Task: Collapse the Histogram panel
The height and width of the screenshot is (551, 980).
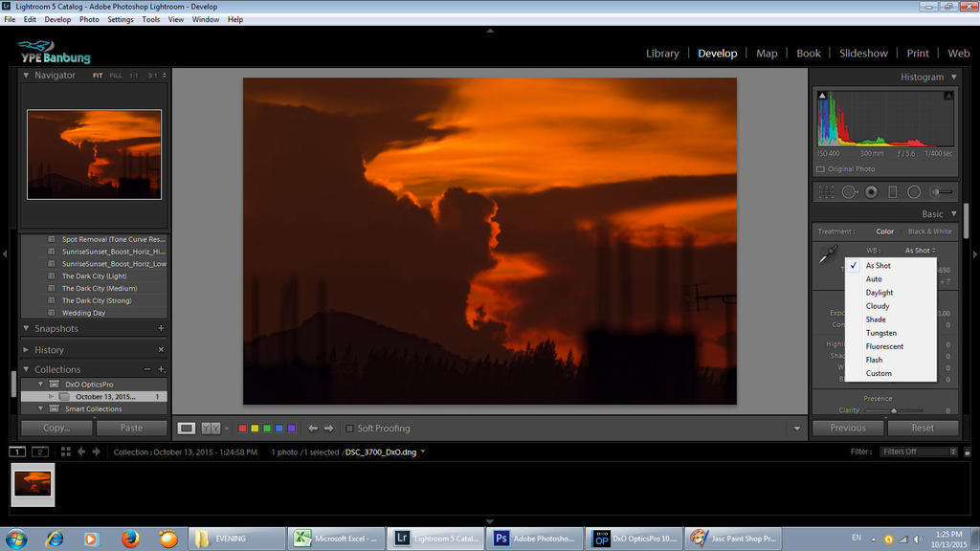Action: pyautogui.click(x=953, y=77)
